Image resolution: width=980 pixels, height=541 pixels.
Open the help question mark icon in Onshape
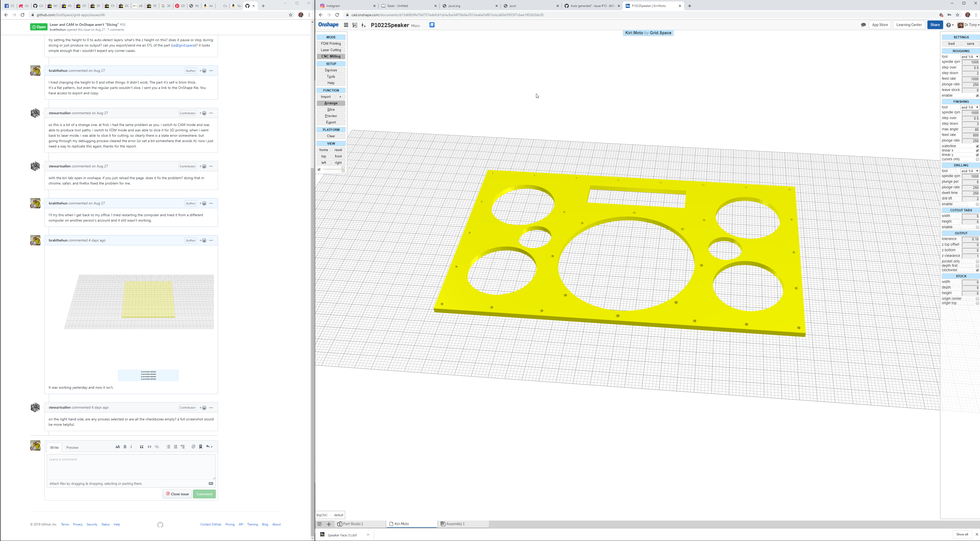click(949, 25)
